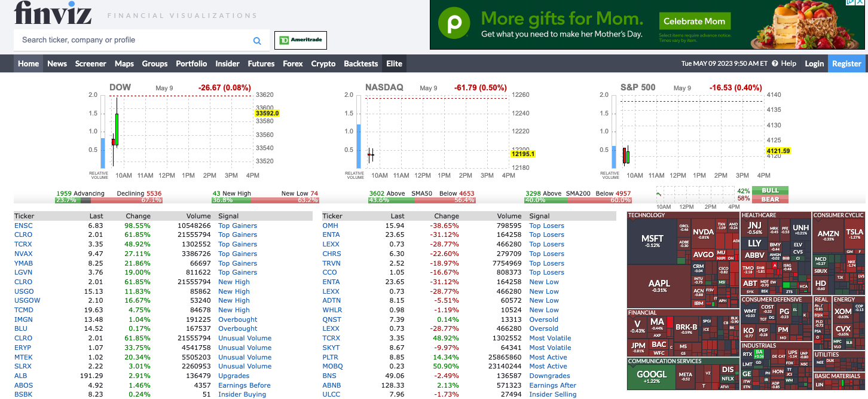
Task: Click the FINANCIAL sector heatmap label
Action: (642, 312)
